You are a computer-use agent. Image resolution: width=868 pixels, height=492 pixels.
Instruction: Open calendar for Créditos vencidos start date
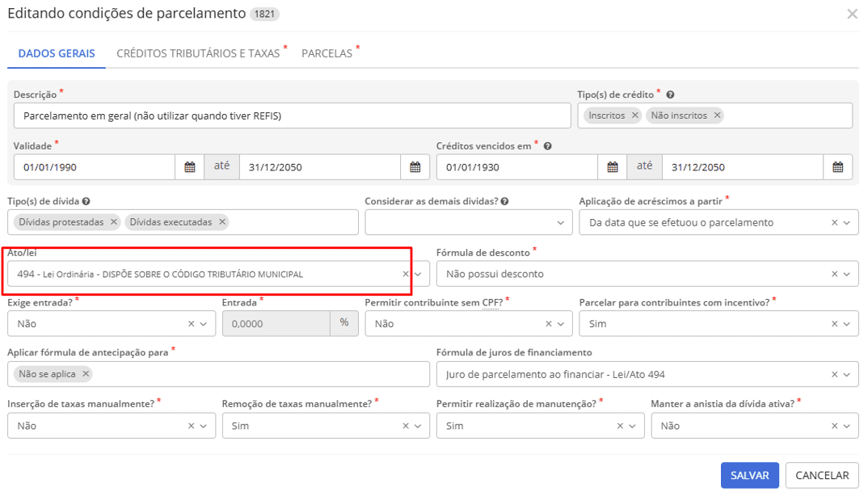pyautogui.click(x=613, y=167)
